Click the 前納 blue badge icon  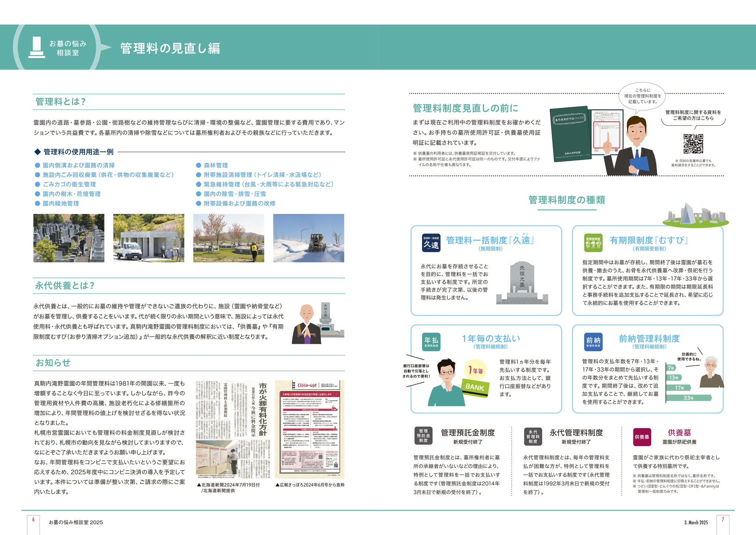pos(593,342)
